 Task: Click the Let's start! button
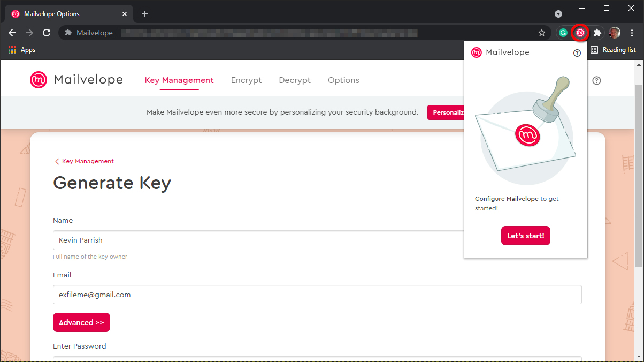(526, 236)
